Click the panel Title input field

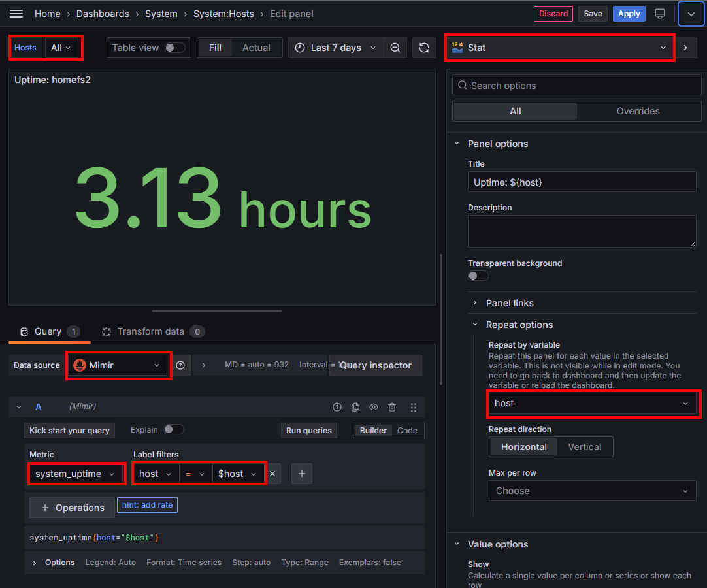click(x=582, y=182)
